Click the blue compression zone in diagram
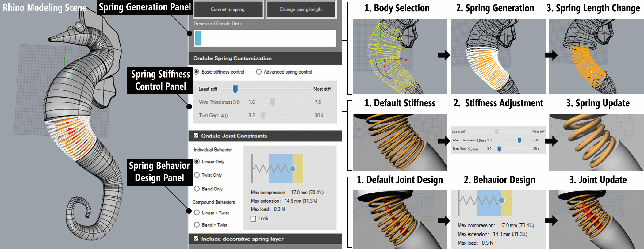This screenshot has width=644, height=249. point(281,169)
